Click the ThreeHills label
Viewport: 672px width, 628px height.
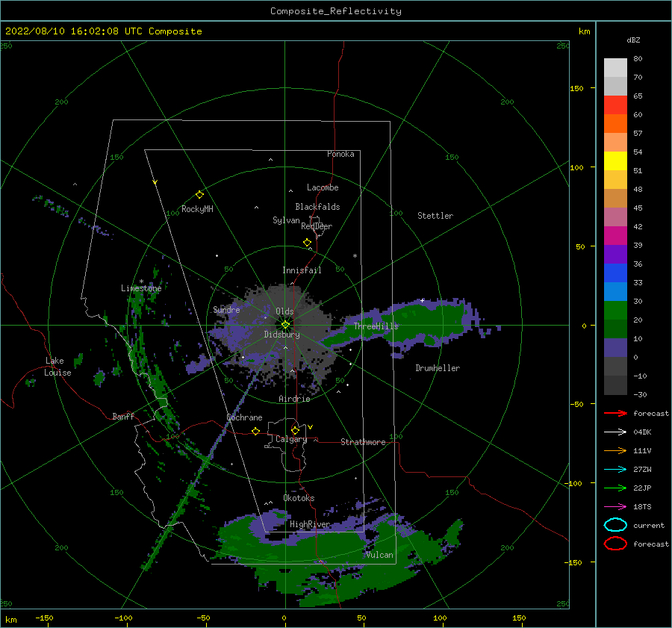[376, 326]
